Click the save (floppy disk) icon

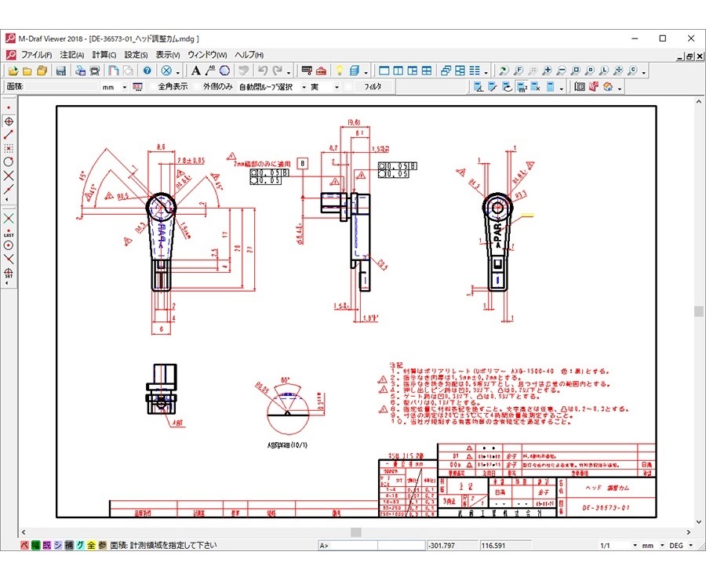[x=60, y=71]
